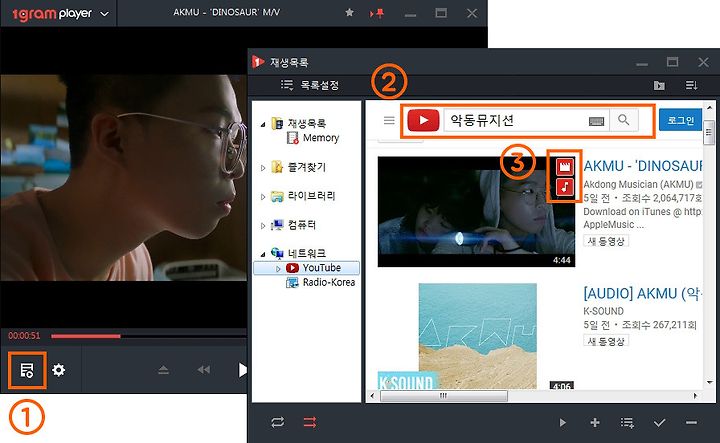Select Radio-Korea in the network tree
Screen dimensions: 720x443
click(x=329, y=282)
